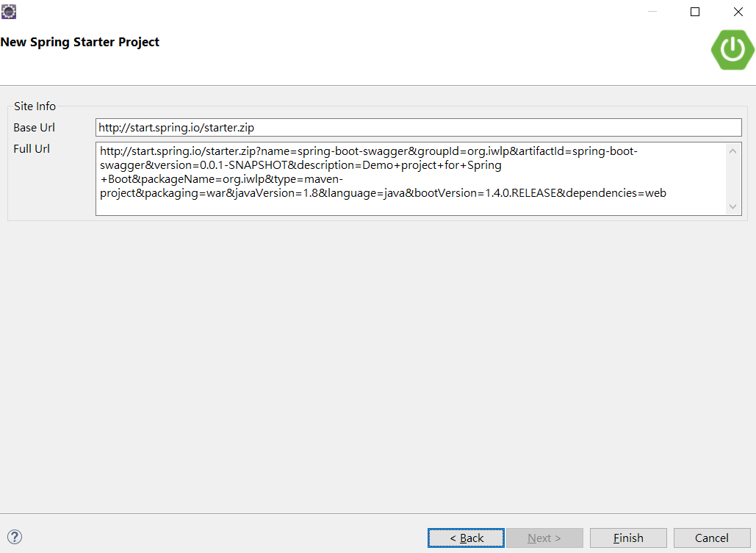Click the disabled Next button
The height and width of the screenshot is (553, 756).
click(544, 538)
